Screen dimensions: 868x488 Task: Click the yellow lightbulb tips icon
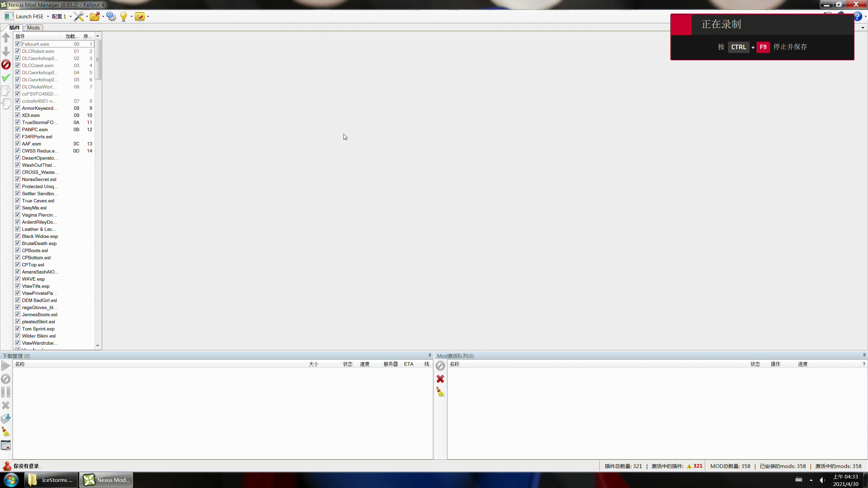[124, 16]
